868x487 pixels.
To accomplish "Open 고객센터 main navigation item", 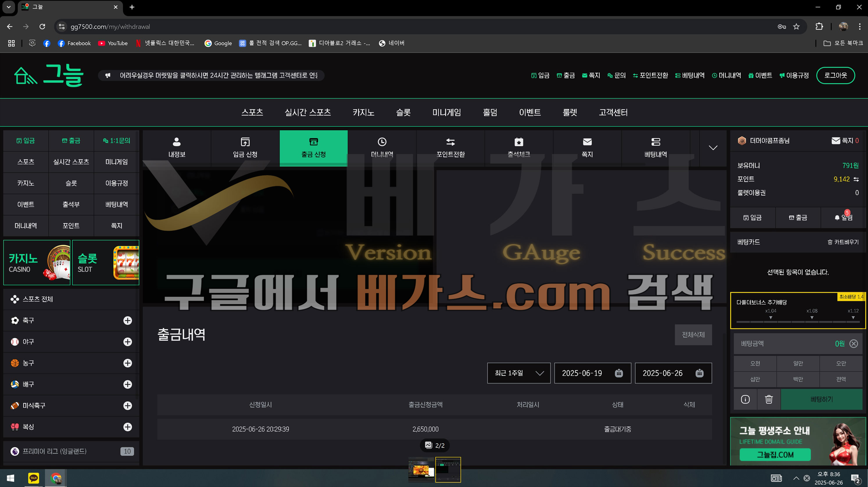I will click(613, 112).
